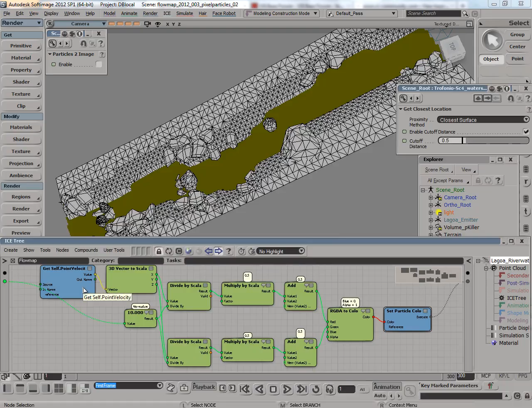Click the refresh icon in ICE Tree toolbar
This screenshot has height=408, width=532.
click(x=169, y=251)
